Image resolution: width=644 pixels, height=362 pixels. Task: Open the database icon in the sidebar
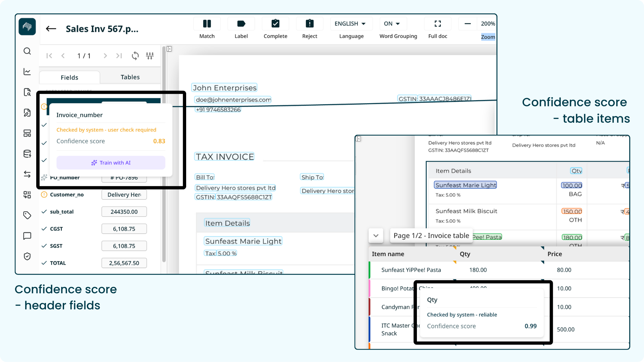pos(27,154)
